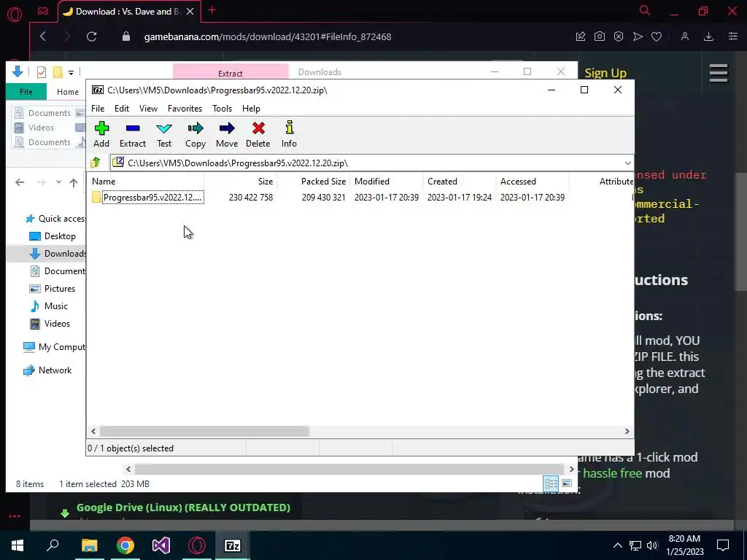Open File tab in File Explorer ribbon
Screen dimensions: 747x560
(26, 91)
